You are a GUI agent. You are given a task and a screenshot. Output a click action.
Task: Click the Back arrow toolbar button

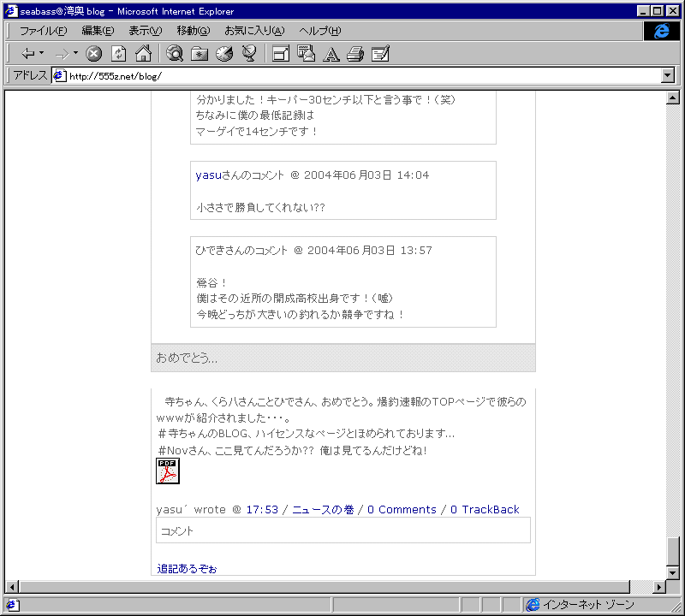click(28, 54)
